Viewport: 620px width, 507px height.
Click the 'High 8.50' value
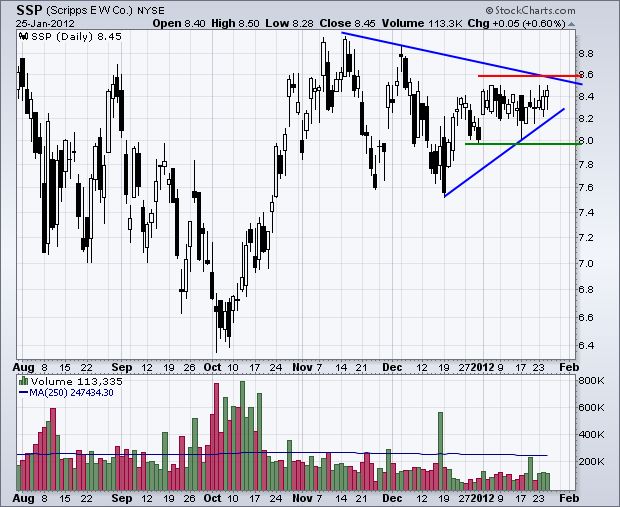(235, 23)
